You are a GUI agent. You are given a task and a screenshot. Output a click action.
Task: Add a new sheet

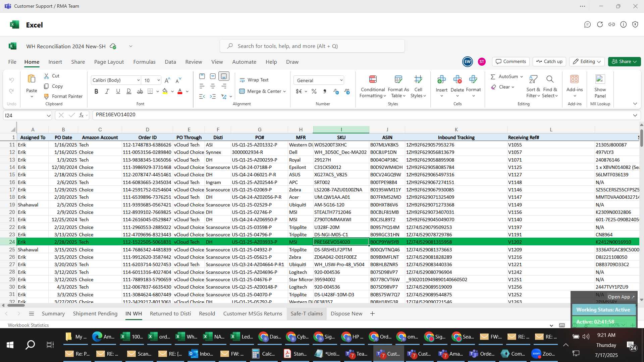point(372,314)
